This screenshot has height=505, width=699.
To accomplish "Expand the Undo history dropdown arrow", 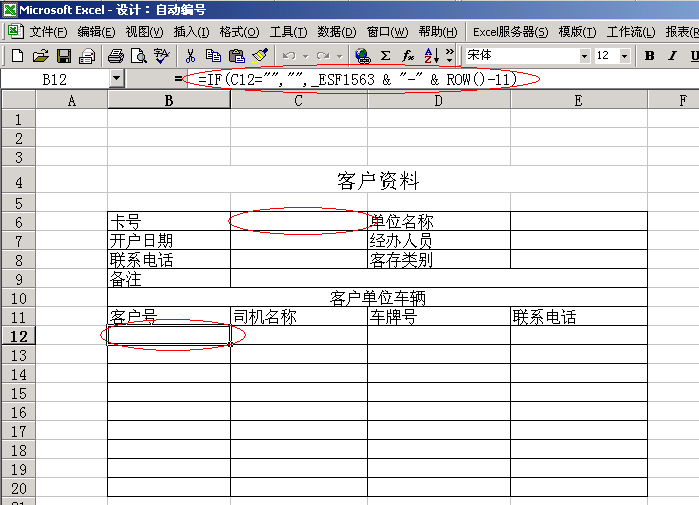I will pos(305,57).
